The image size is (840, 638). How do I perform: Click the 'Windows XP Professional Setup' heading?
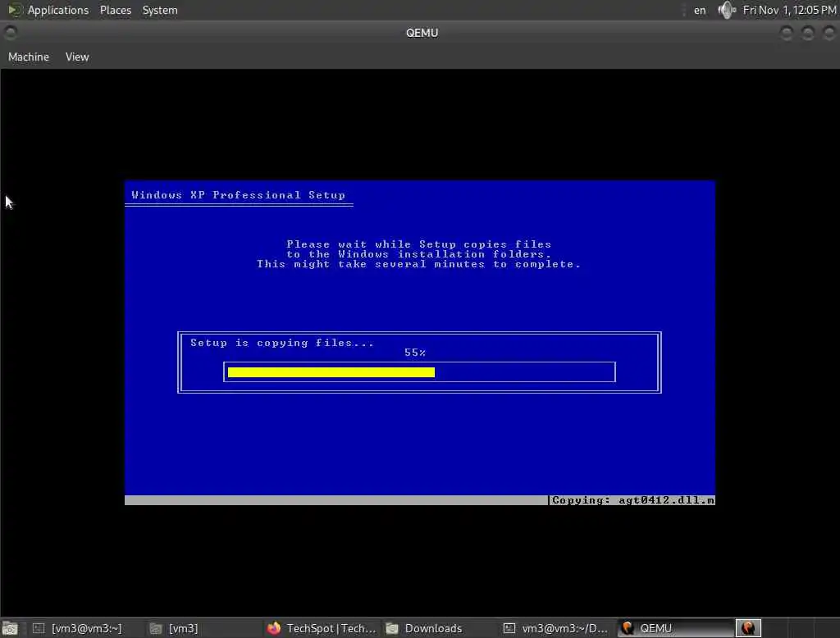coord(239,195)
